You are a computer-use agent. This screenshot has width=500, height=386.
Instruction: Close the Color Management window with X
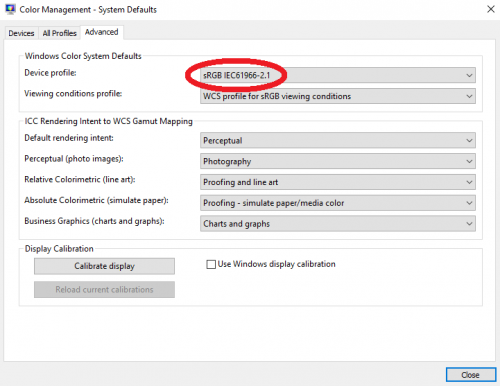491,9
